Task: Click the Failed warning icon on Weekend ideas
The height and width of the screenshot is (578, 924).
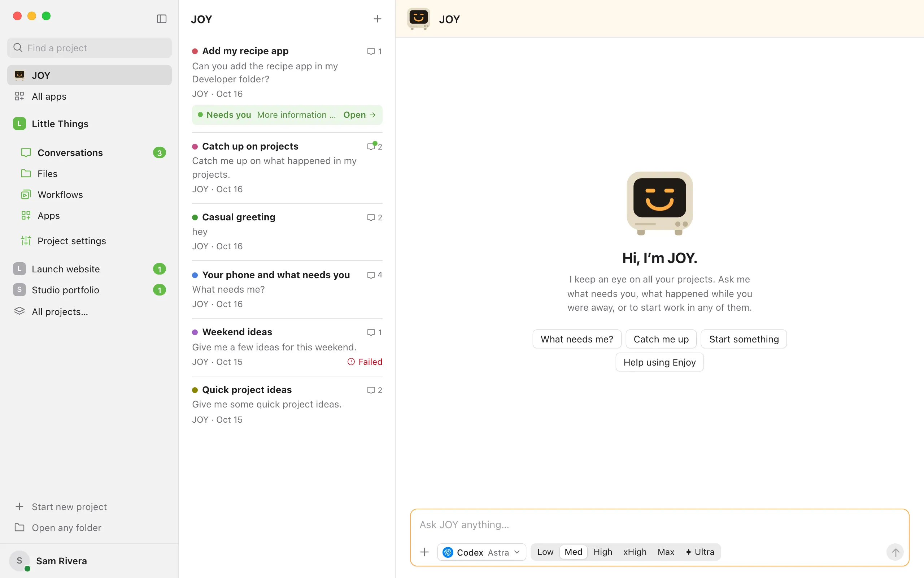Action: click(351, 362)
